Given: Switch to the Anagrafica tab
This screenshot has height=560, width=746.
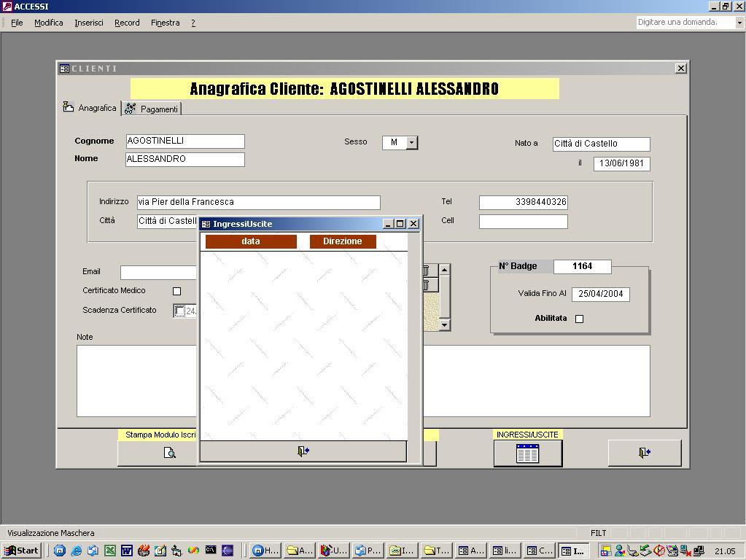Looking at the screenshot, I should tap(90, 108).
